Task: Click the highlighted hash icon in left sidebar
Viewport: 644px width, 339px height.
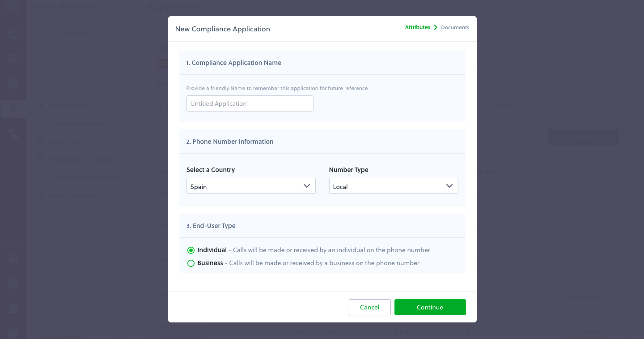Action: tap(13, 108)
